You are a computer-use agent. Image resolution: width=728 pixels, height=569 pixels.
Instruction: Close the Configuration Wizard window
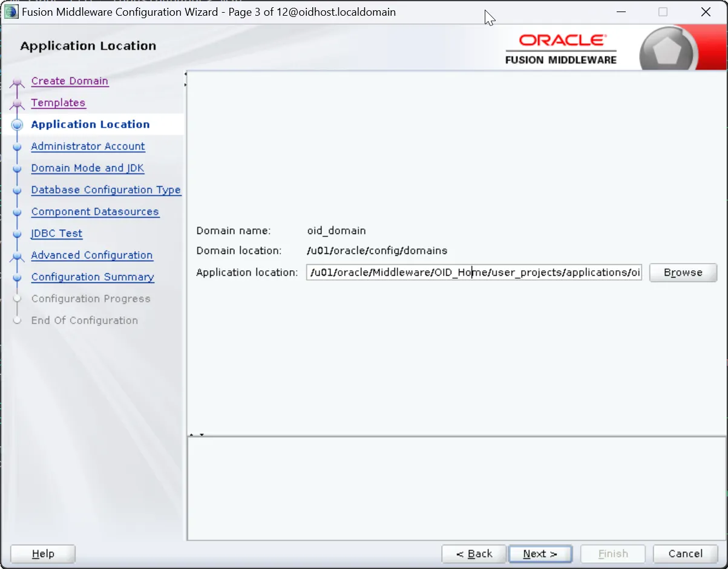[706, 12]
